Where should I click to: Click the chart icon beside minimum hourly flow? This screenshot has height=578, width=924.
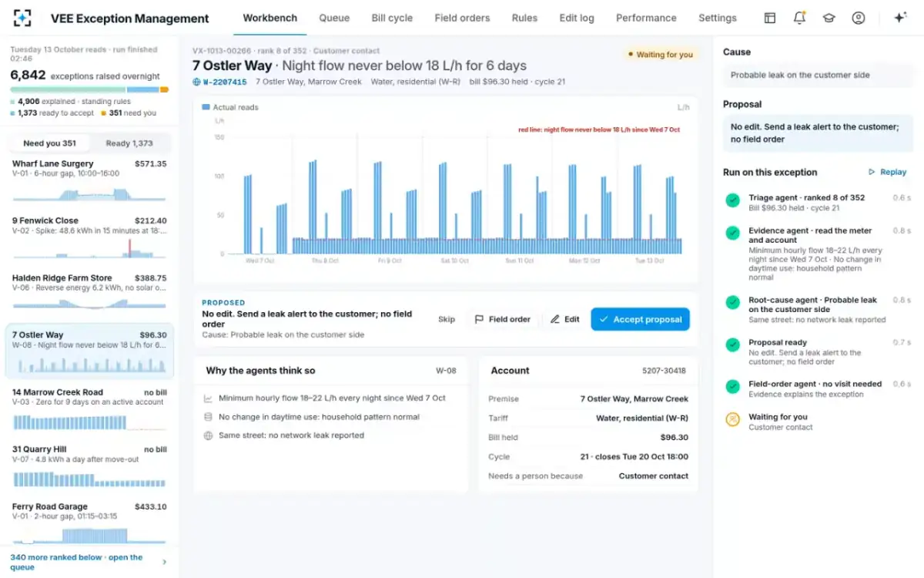pyautogui.click(x=208, y=398)
